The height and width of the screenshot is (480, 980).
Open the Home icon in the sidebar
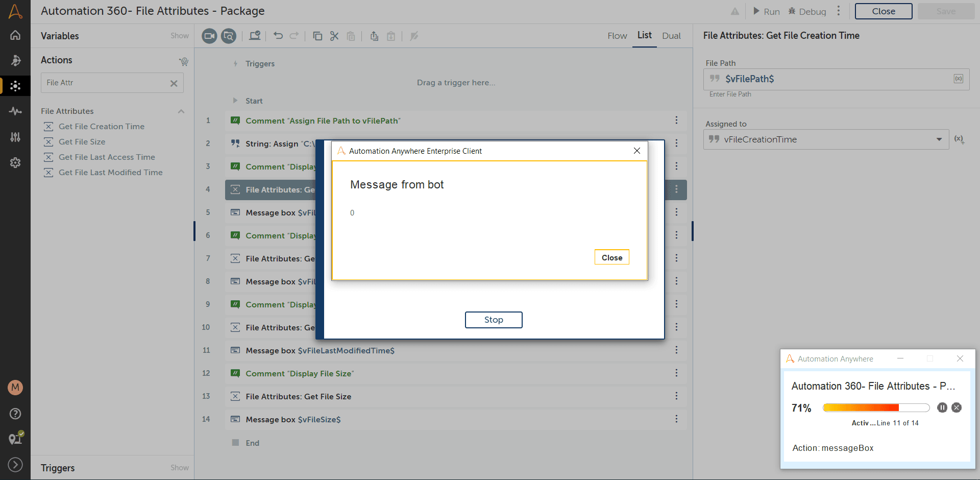pyautogui.click(x=15, y=35)
